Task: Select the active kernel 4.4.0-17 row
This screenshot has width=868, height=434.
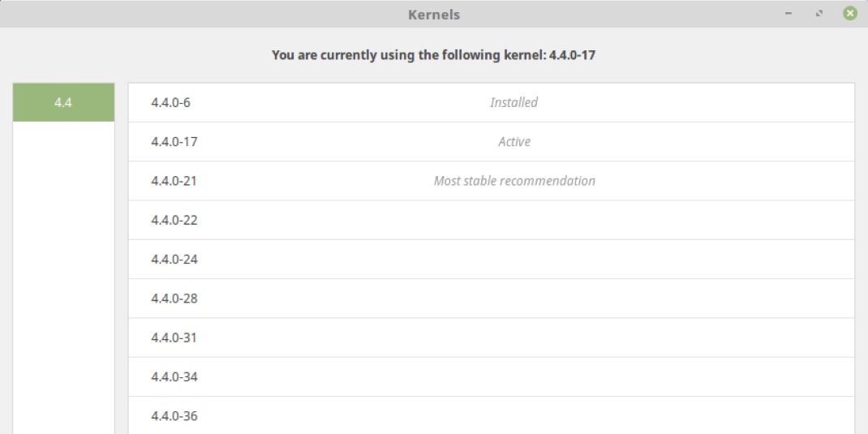Action: 174,142
